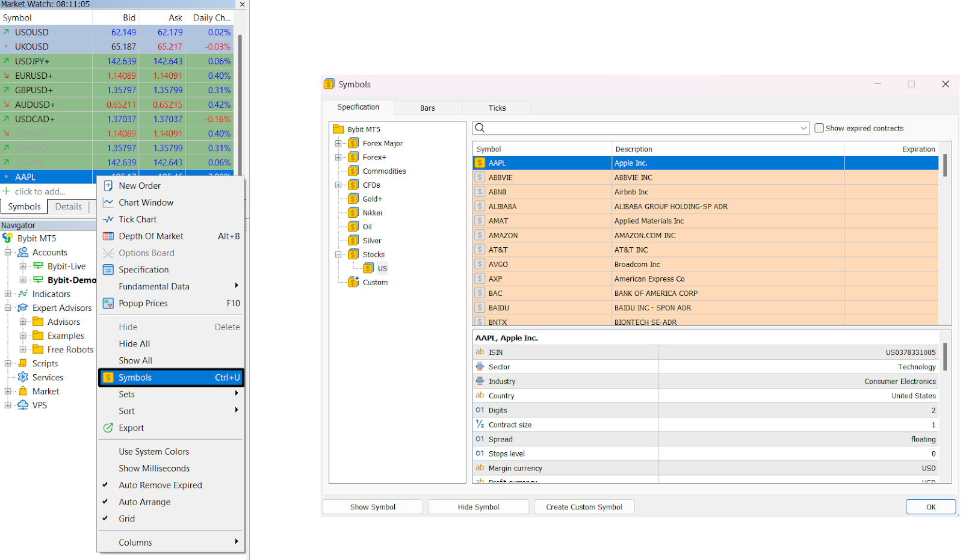This screenshot has height=560, width=963.
Task: Open the Details tab in Market Watch
Action: coord(69,207)
